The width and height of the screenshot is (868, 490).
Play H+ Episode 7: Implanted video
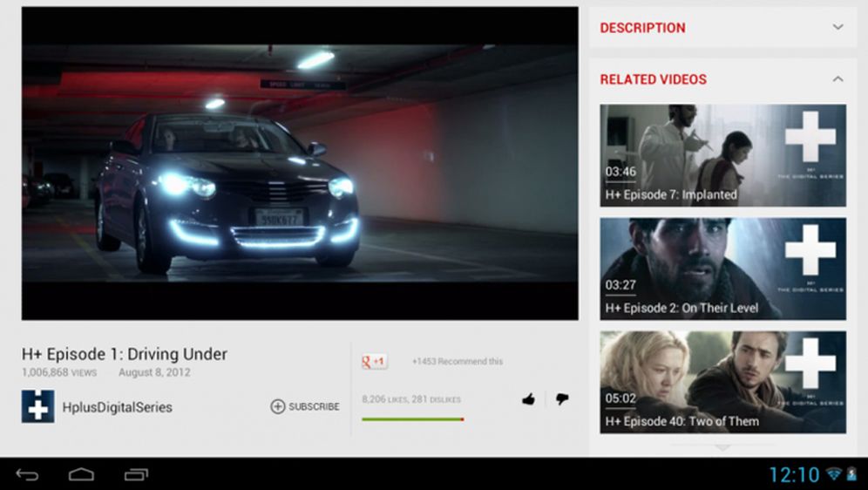point(723,155)
